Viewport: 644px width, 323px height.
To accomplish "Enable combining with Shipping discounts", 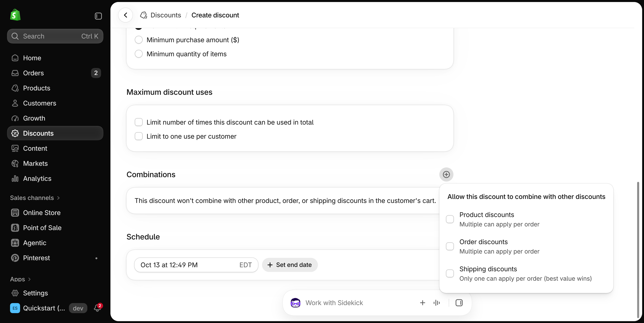I will (x=450, y=273).
